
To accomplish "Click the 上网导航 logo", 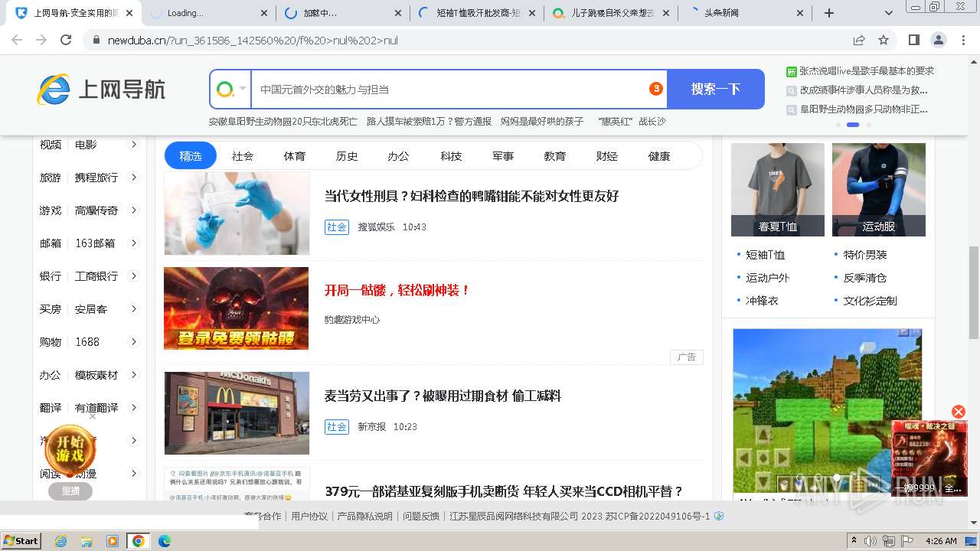I will pyautogui.click(x=101, y=90).
